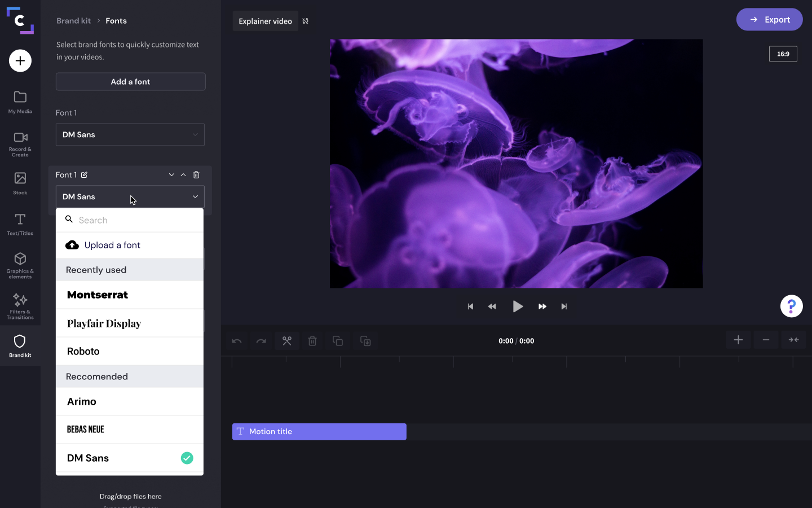This screenshot has width=812, height=508.
Task: Click the jellyfish video preview
Action: pyautogui.click(x=516, y=164)
